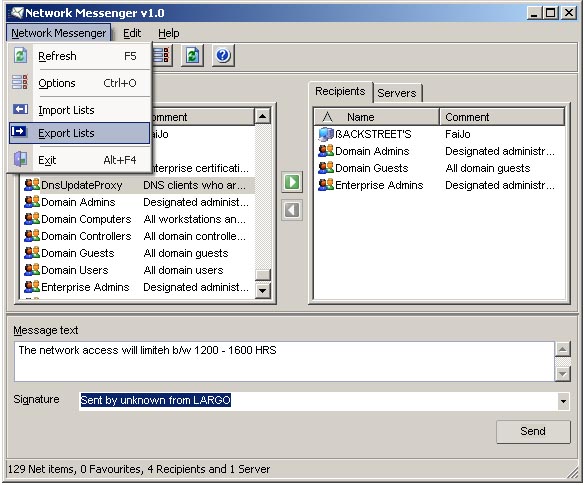Open the Edit menu

point(132,33)
